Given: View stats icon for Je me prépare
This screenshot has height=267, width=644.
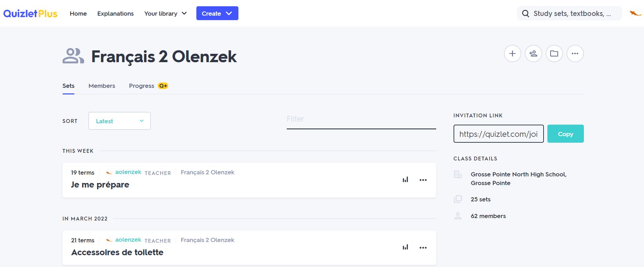Looking at the screenshot, I should point(405,180).
